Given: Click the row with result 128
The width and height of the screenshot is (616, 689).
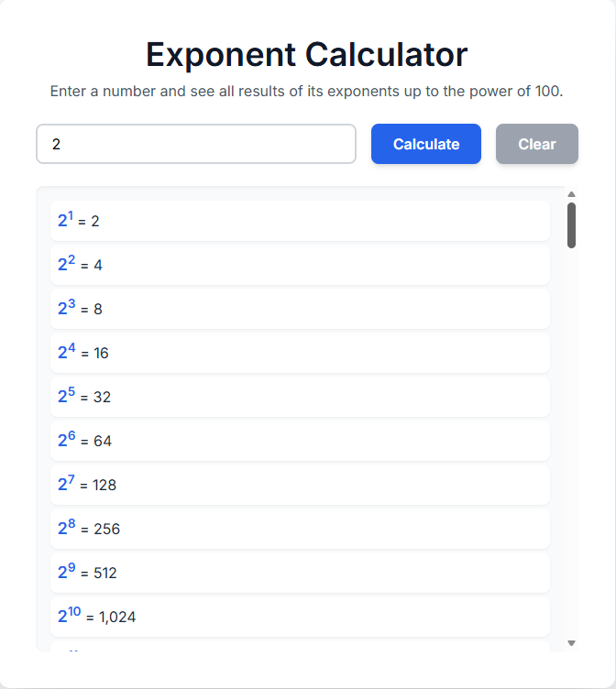Looking at the screenshot, I should (300, 485).
